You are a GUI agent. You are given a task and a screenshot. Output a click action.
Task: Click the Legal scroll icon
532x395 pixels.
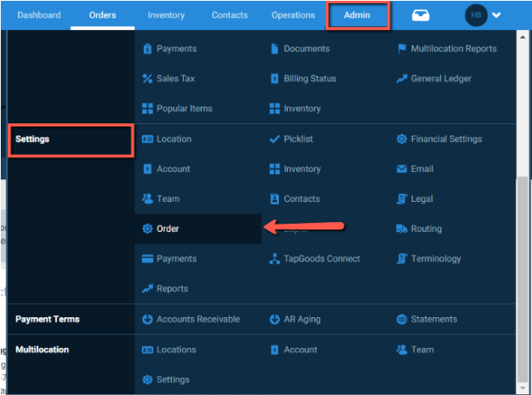coord(401,199)
